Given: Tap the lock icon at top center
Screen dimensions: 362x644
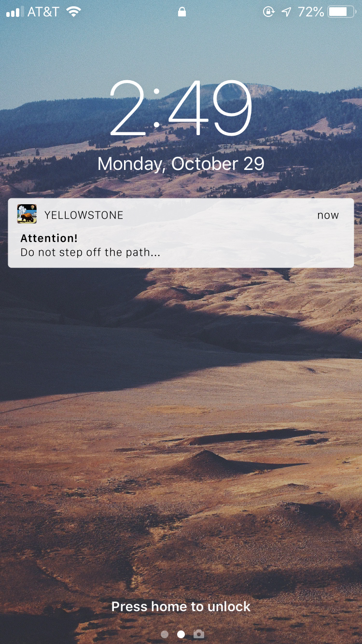Looking at the screenshot, I should pyautogui.click(x=181, y=12).
